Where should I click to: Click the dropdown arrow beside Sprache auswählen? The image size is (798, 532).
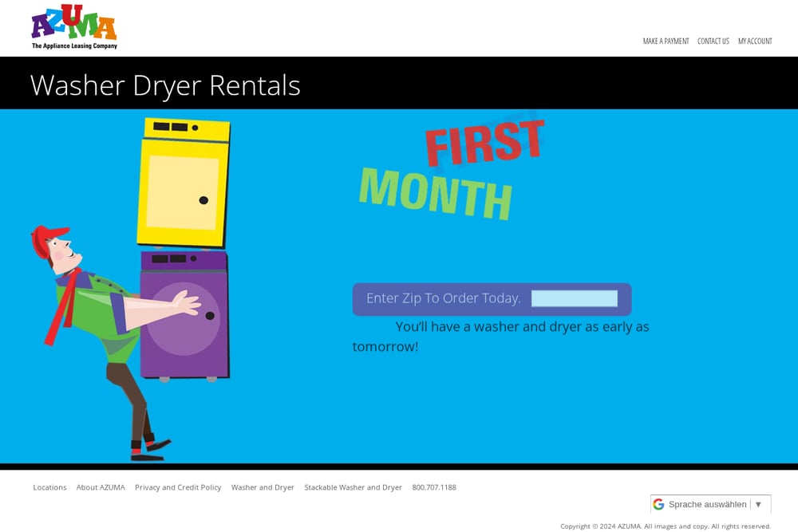coord(758,504)
